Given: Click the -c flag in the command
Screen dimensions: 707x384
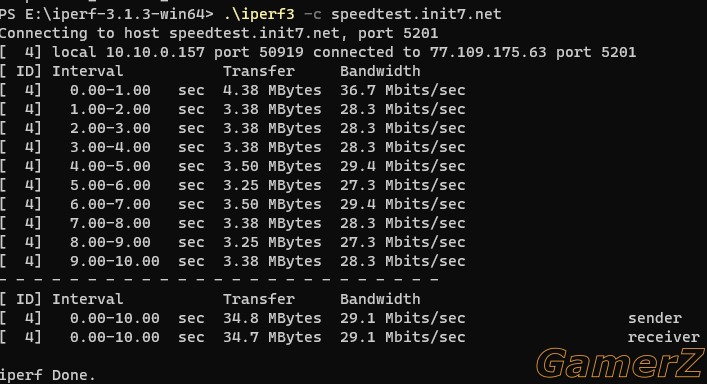Looking at the screenshot, I should click(313, 14).
